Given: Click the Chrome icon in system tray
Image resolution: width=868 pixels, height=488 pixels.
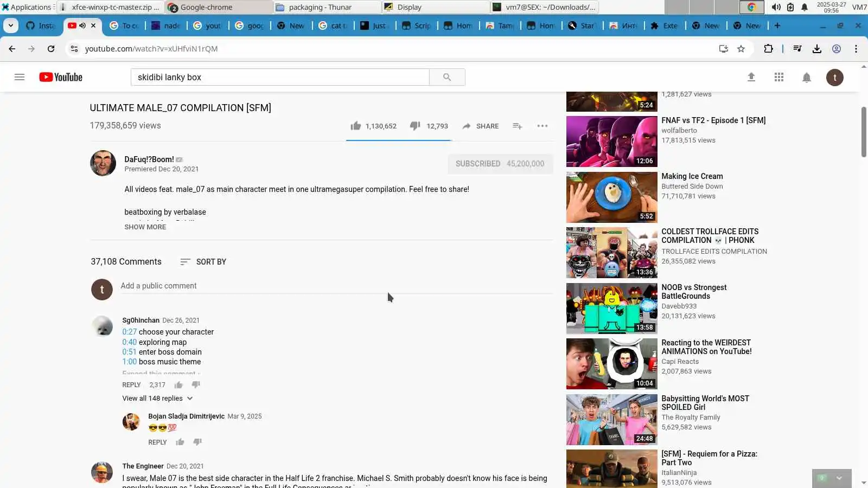Looking at the screenshot, I should 752,7.
